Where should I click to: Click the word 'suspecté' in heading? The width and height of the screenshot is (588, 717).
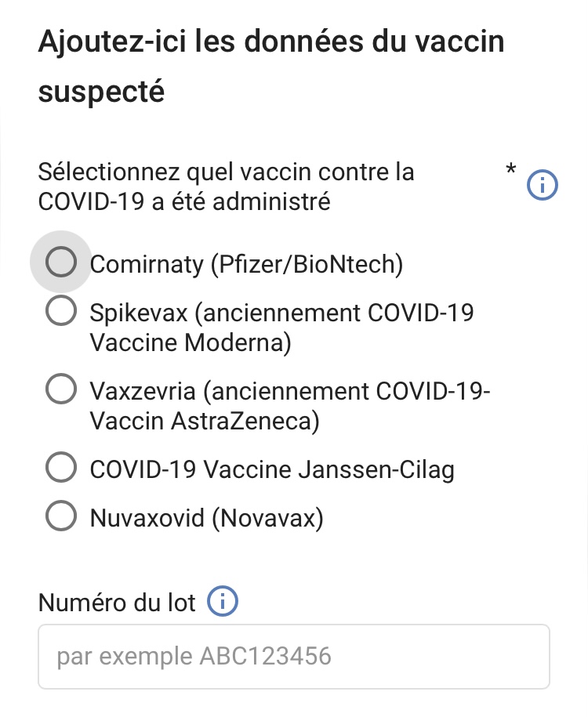click(x=101, y=92)
